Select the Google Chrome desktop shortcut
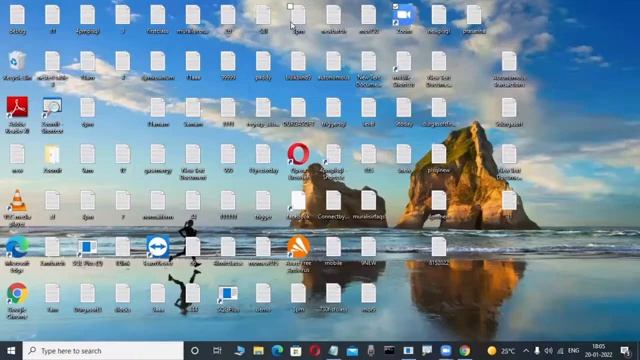Viewport: 640px width, 360px height. tap(17, 293)
